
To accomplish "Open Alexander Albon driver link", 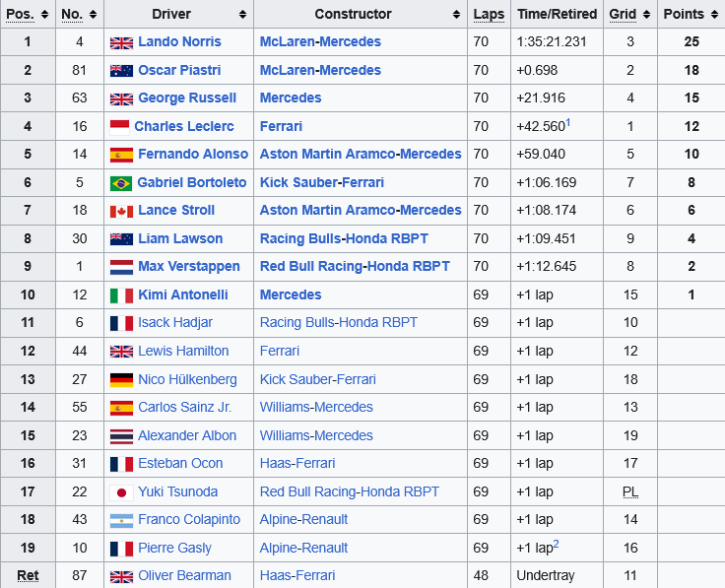I will tap(187, 435).
